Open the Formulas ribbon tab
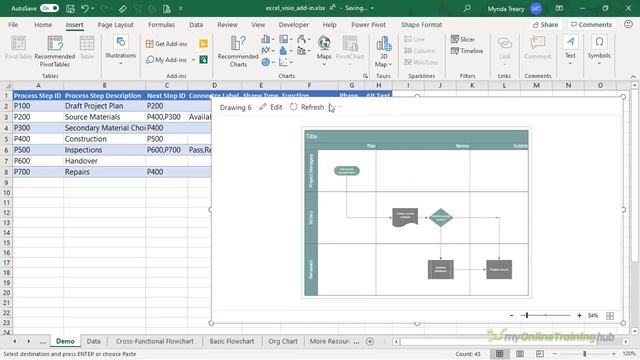Screen dimensions: 640x360 [161, 24]
